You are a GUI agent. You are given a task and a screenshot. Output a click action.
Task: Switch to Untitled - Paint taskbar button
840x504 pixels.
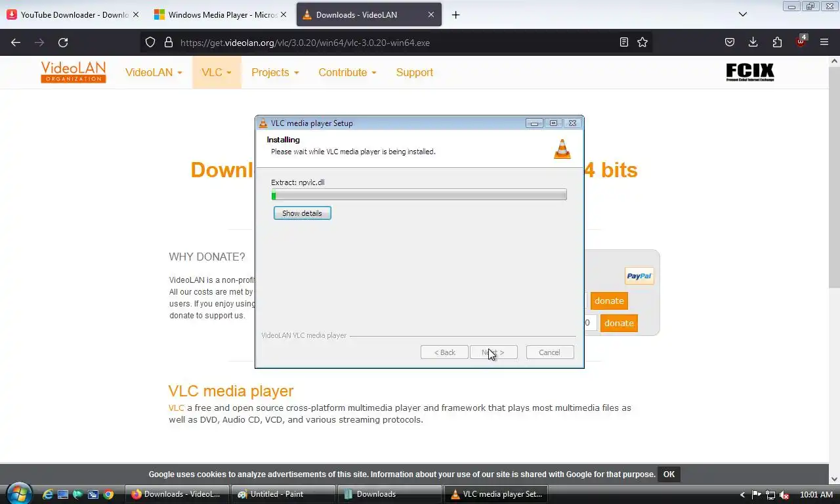click(285, 494)
